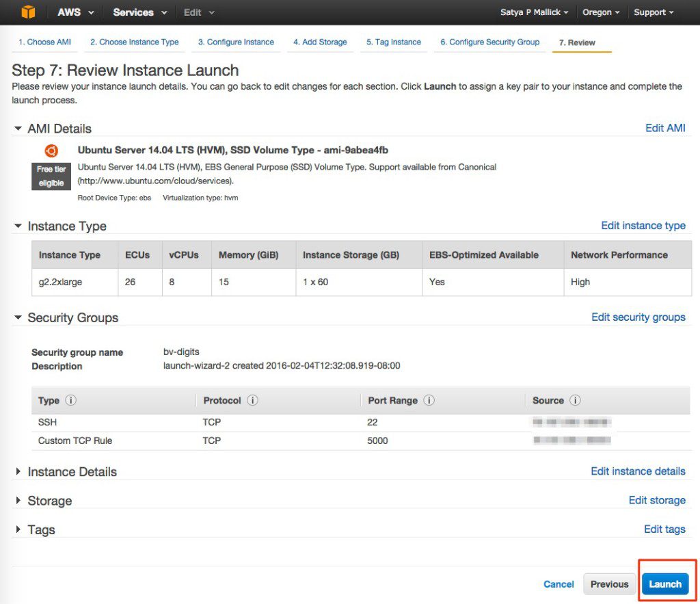Click the Free tier eligible badge

(51, 176)
